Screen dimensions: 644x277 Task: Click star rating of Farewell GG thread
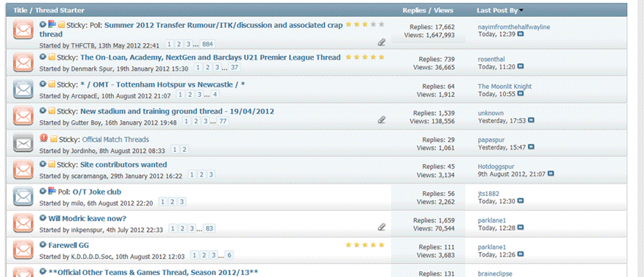(365, 245)
